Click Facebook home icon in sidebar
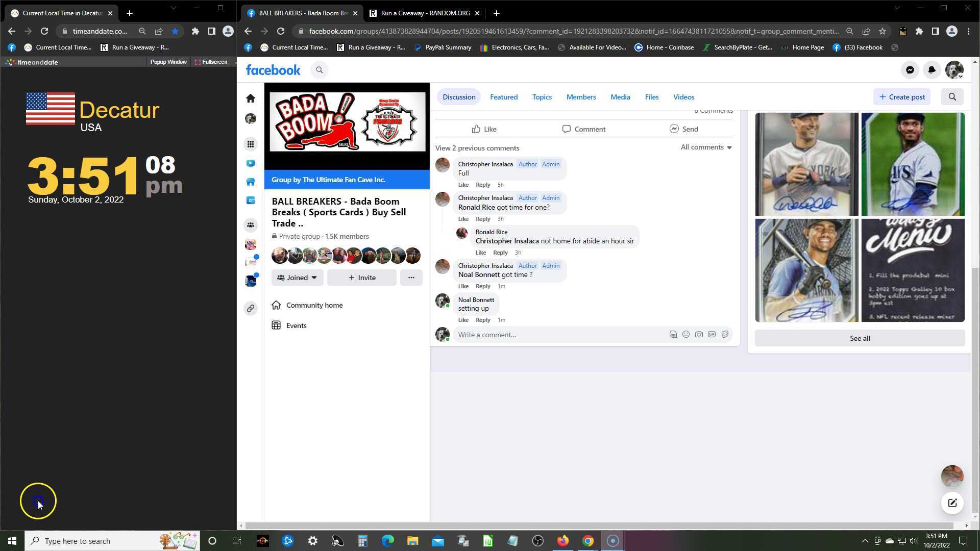This screenshot has height=551, width=980. 250,98
